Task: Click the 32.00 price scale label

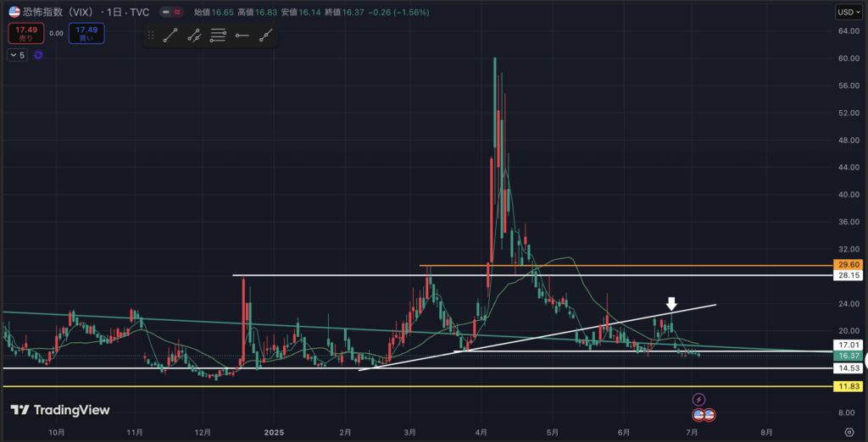Action: click(849, 249)
